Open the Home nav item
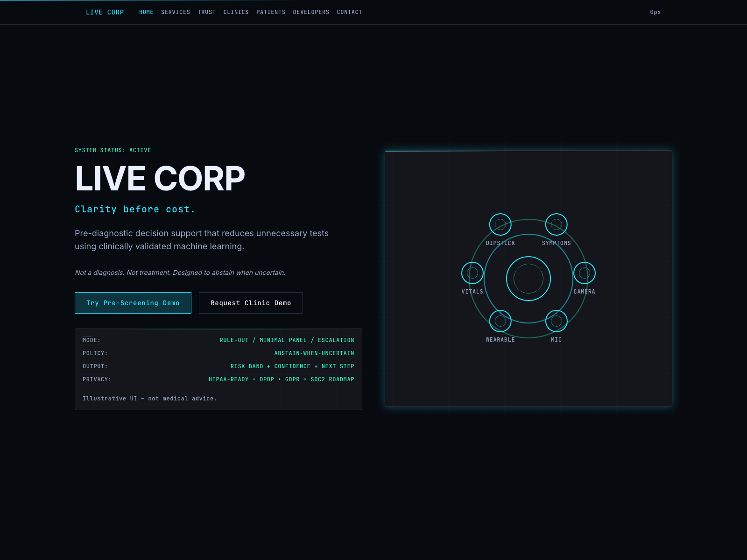This screenshot has width=747, height=560. [146, 12]
